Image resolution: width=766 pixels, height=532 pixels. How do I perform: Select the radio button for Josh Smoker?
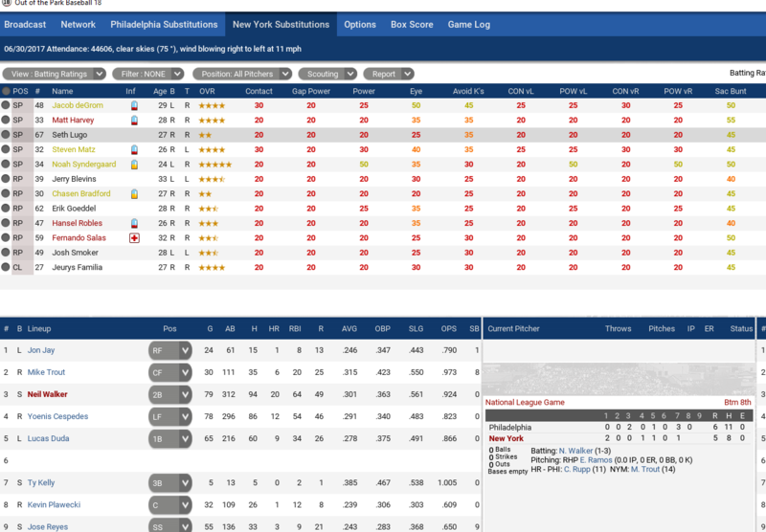click(6, 253)
